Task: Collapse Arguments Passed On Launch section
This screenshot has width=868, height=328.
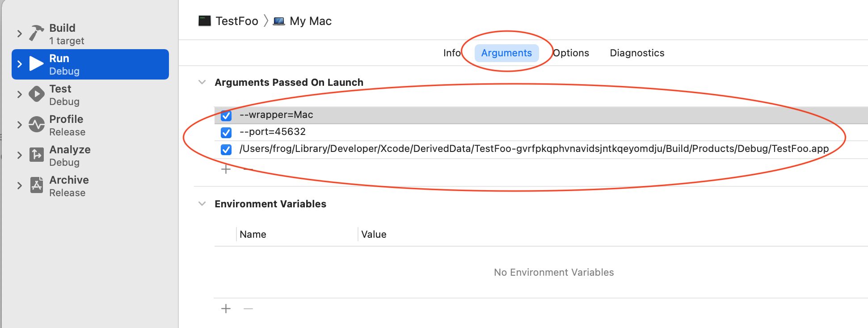Action: click(x=202, y=82)
